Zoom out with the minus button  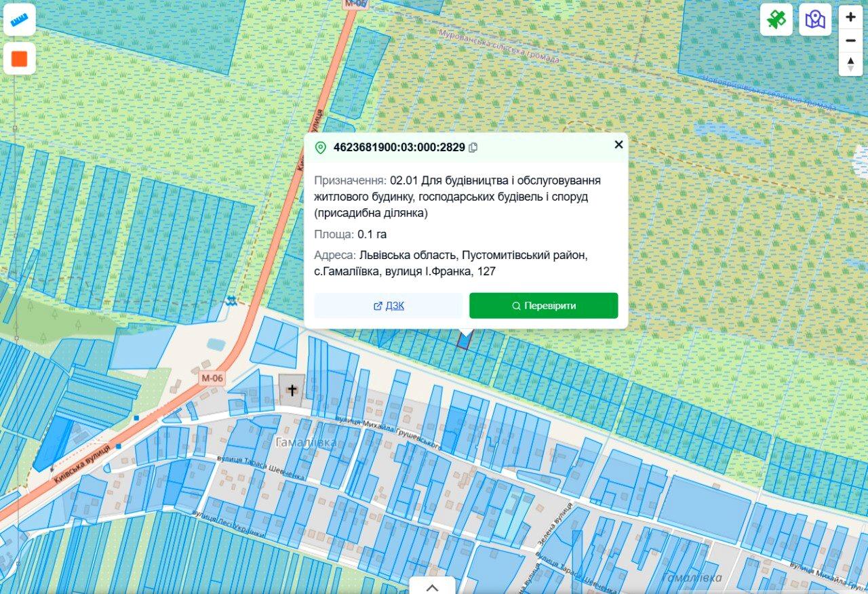pos(850,41)
